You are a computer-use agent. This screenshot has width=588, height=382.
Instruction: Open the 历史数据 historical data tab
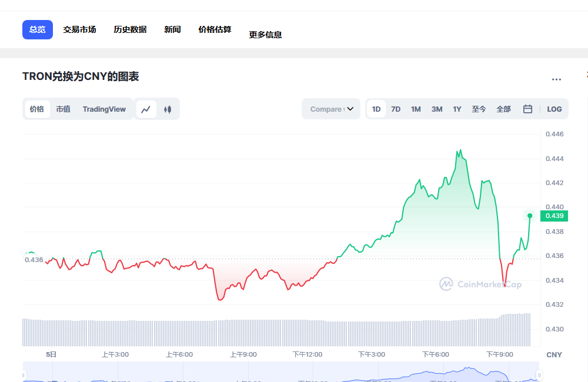pyautogui.click(x=130, y=29)
